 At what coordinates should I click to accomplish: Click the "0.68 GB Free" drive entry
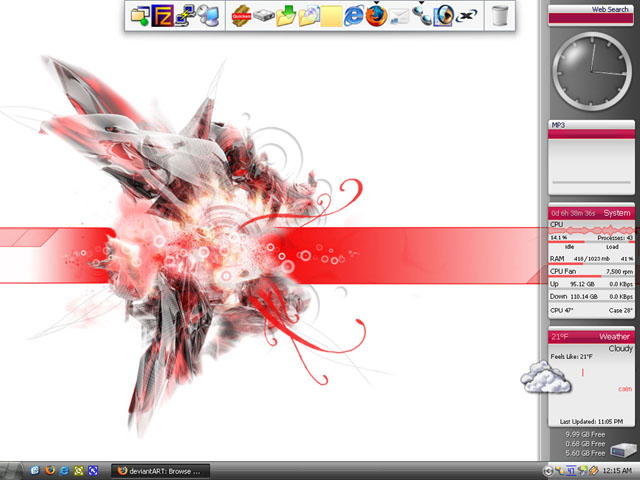pos(585,444)
